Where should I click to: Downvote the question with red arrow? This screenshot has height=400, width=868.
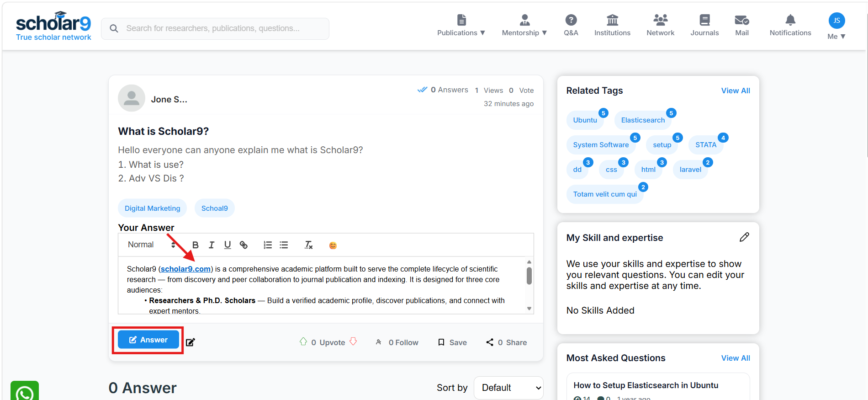353,341
